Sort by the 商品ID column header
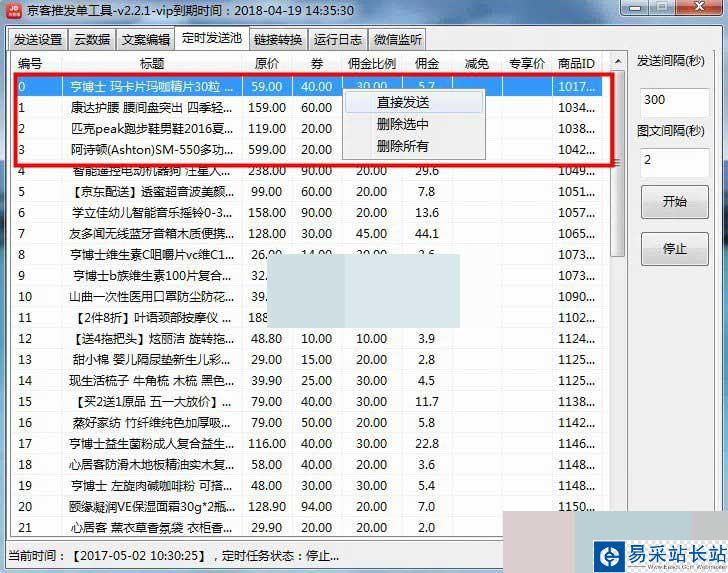 tap(577, 64)
